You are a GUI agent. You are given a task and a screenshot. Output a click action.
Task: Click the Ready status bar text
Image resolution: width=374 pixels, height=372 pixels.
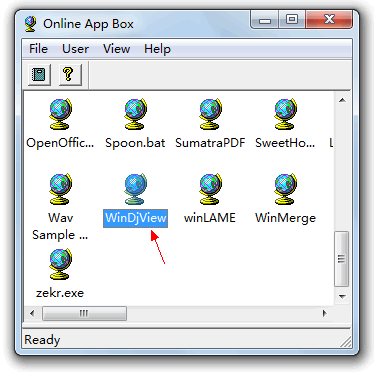coord(42,340)
